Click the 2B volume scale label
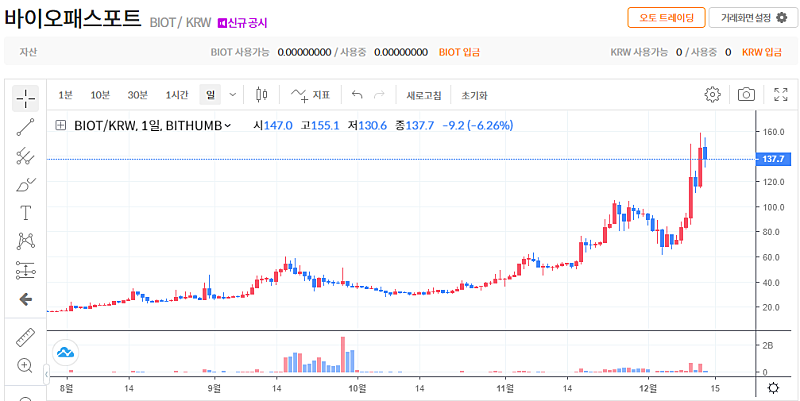Screen dimensions: 800x401 click(x=767, y=345)
